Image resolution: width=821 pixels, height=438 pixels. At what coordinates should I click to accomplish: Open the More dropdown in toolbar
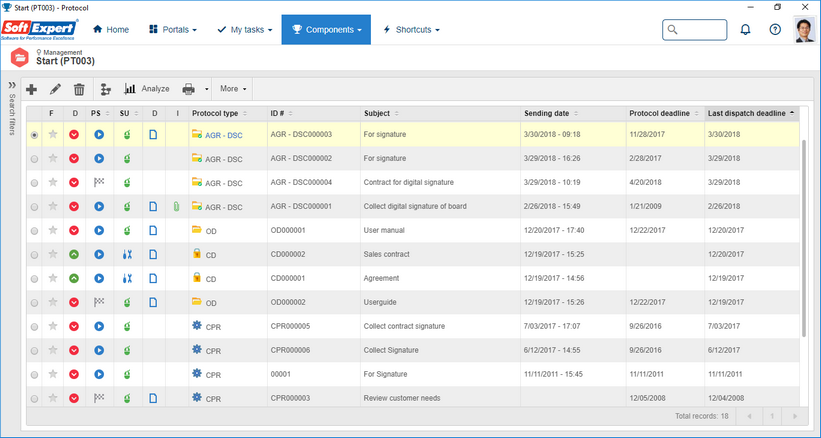(x=233, y=89)
